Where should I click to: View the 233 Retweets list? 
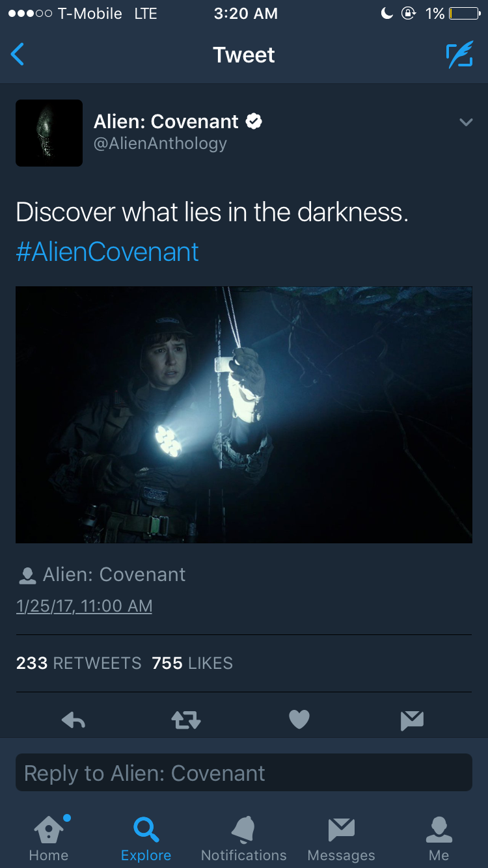pyautogui.click(x=79, y=663)
